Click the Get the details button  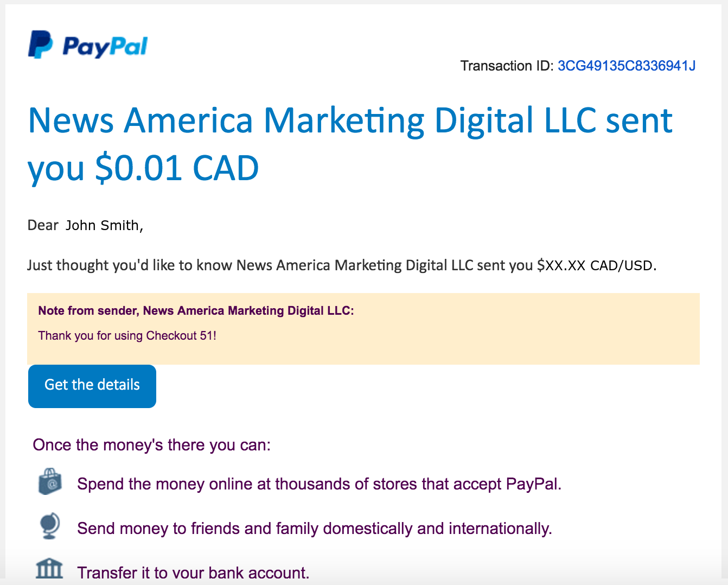click(x=92, y=386)
